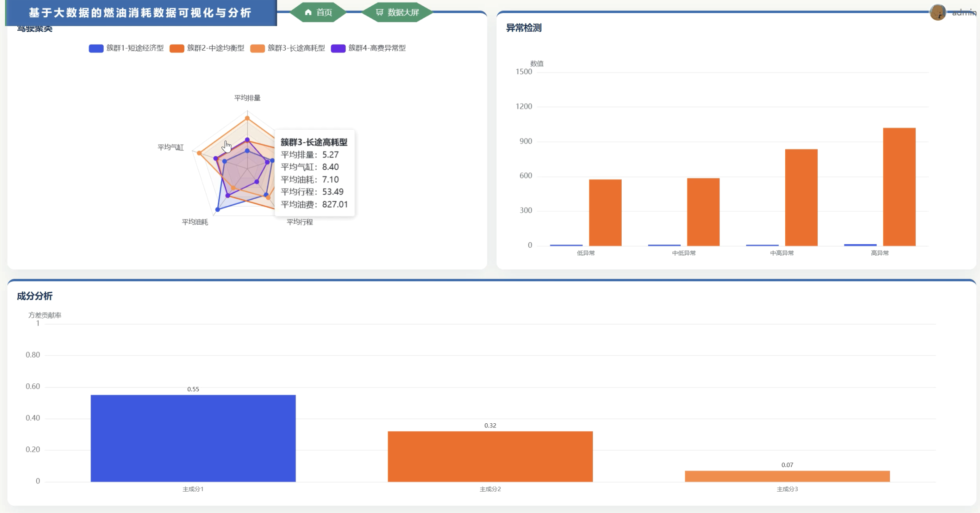This screenshot has height=513, width=980.
Task: Click the light orange swatch for 簇群3
Action: tap(258, 48)
